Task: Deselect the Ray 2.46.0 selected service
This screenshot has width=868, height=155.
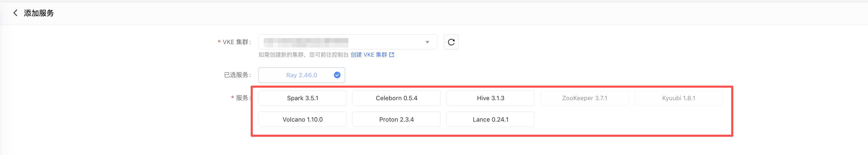Action: coord(301,75)
